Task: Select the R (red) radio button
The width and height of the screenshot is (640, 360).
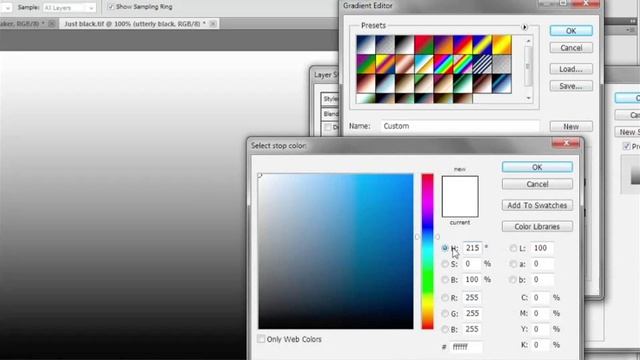Action: 445,298
